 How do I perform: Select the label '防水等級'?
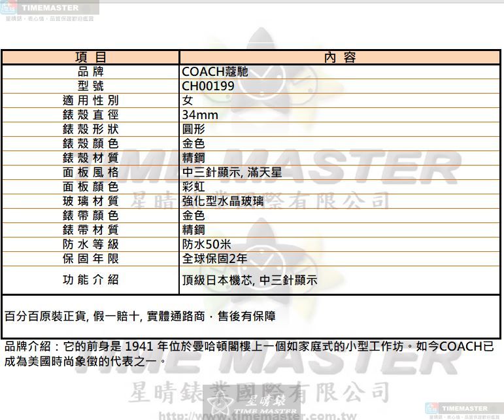(x=91, y=244)
